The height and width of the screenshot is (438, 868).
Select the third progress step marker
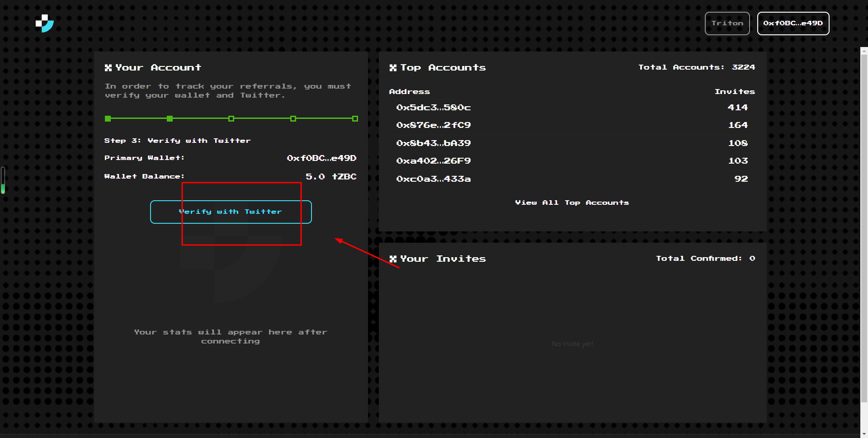231,118
